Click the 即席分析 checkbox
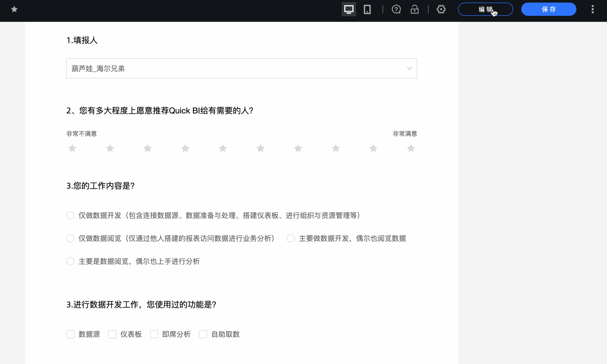The height and width of the screenshot is (364, 607). click(x=154, y=334)
